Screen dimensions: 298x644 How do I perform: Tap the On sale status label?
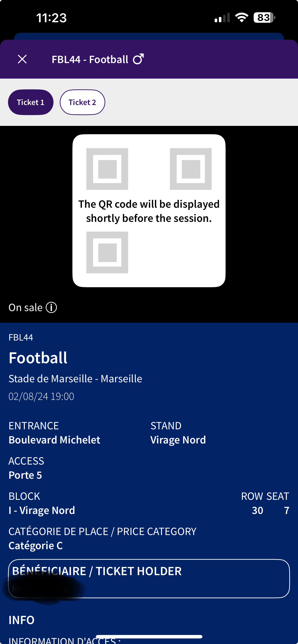26,307
